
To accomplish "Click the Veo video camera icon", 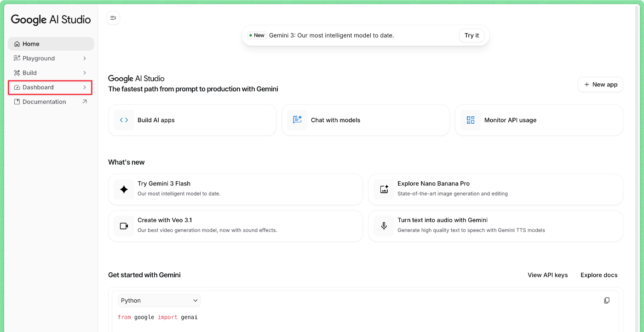I will 124,226.
